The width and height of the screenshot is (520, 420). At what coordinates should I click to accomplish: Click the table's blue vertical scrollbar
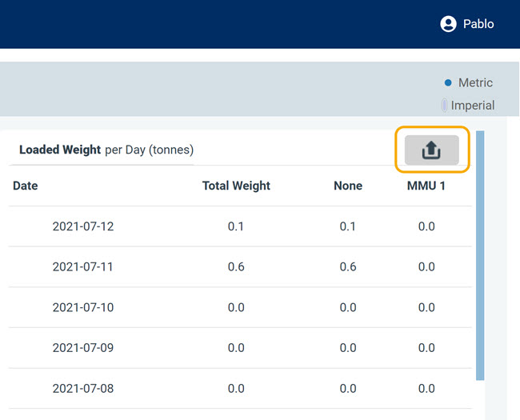[480, 255]
